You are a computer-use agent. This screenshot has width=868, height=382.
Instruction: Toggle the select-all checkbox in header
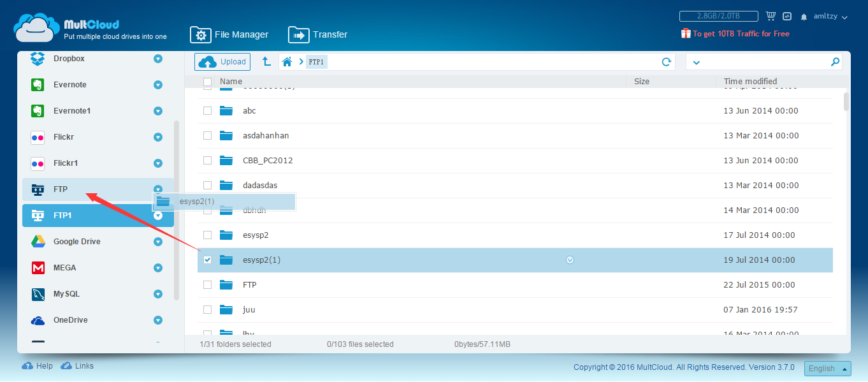207,82
